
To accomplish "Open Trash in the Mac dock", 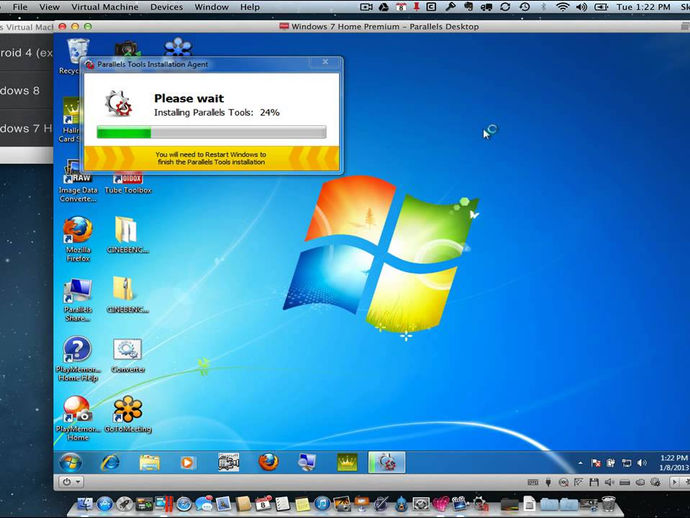I will click(x=609, y=503).
